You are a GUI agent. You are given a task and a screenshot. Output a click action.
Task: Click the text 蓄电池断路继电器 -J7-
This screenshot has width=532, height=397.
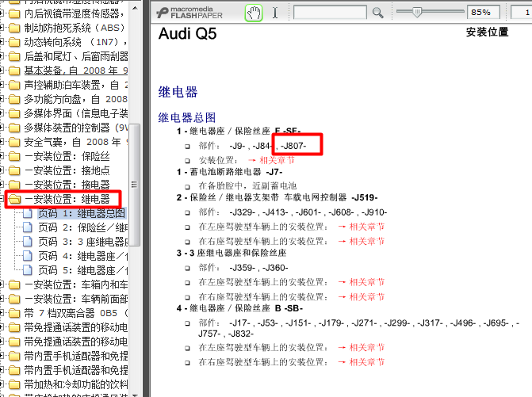(x=236, y=172)
